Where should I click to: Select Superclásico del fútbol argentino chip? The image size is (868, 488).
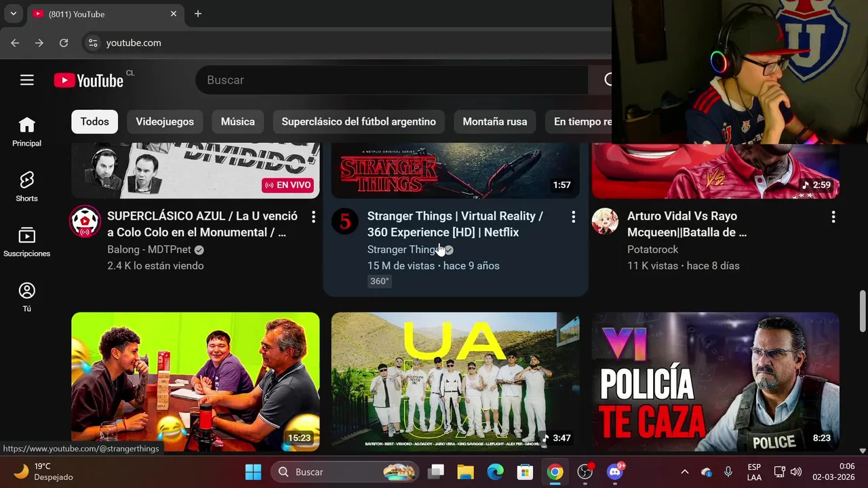click(x=359, y=122)
